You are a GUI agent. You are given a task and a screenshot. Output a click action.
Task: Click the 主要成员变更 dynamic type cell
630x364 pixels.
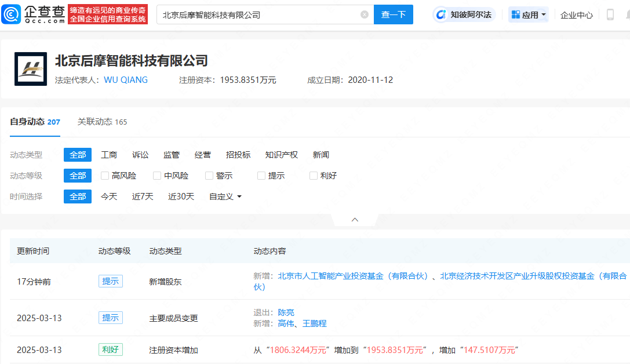tap(173, 318)
